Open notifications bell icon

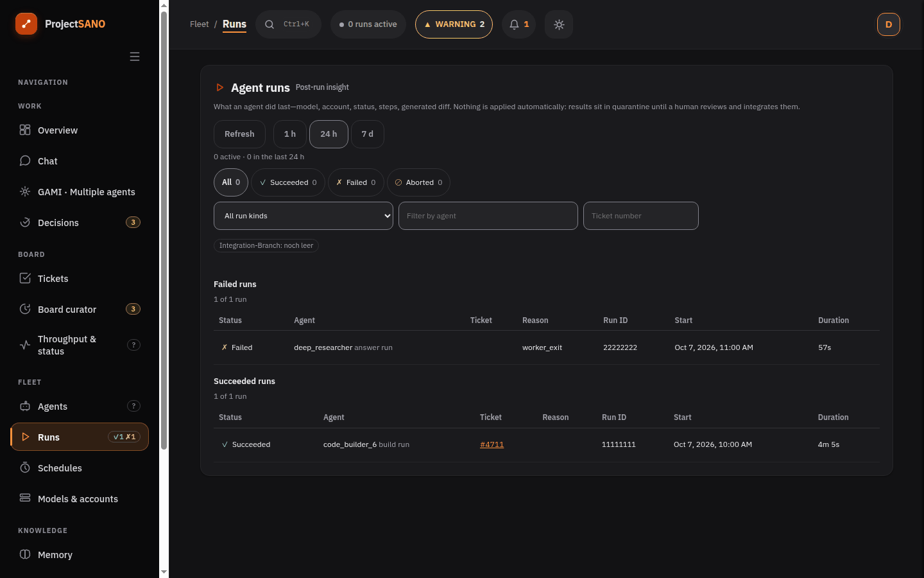click(x=518, y=24)
